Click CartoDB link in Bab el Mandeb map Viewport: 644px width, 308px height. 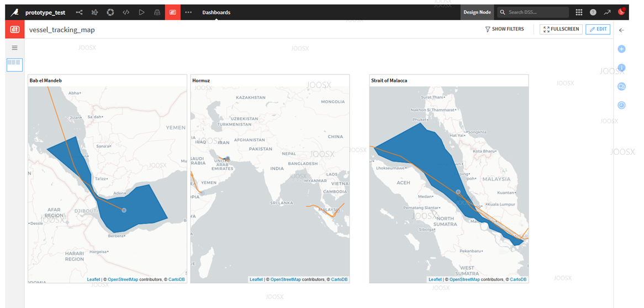point(177,280)
